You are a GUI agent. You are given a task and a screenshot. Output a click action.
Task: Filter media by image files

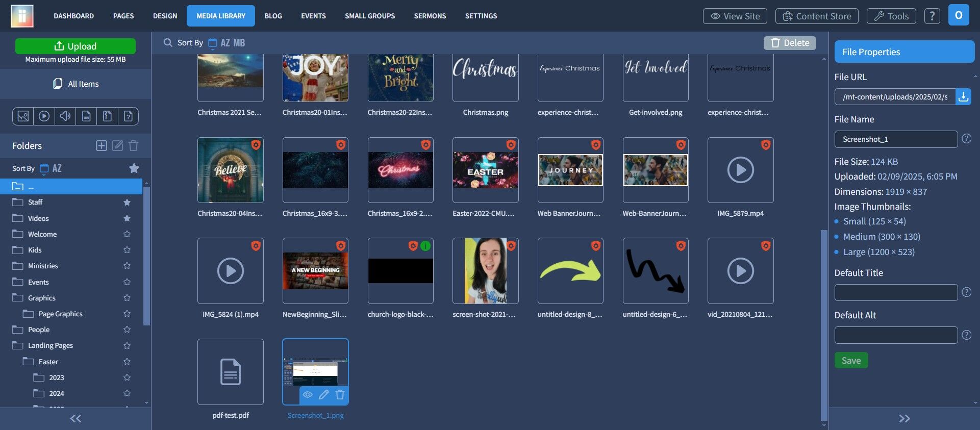click(x=23, y=116)
